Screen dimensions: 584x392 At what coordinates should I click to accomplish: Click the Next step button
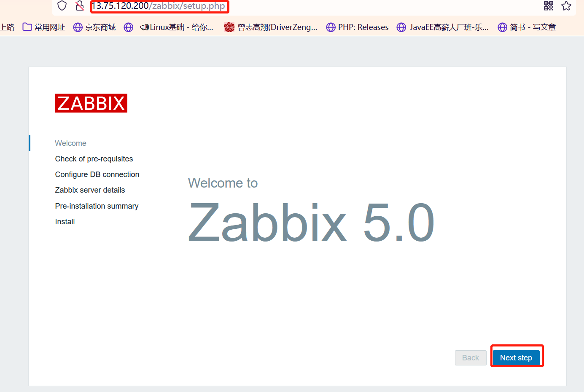click(x=516, y=357)
